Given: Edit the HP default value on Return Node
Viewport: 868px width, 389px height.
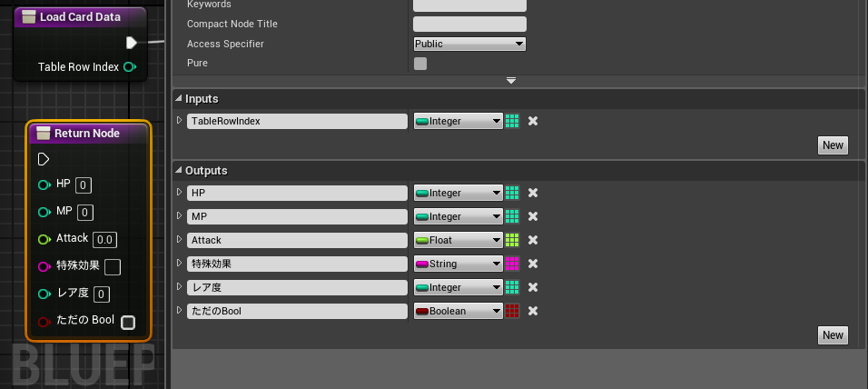Looking at the screenshot, I should (83, 185).
